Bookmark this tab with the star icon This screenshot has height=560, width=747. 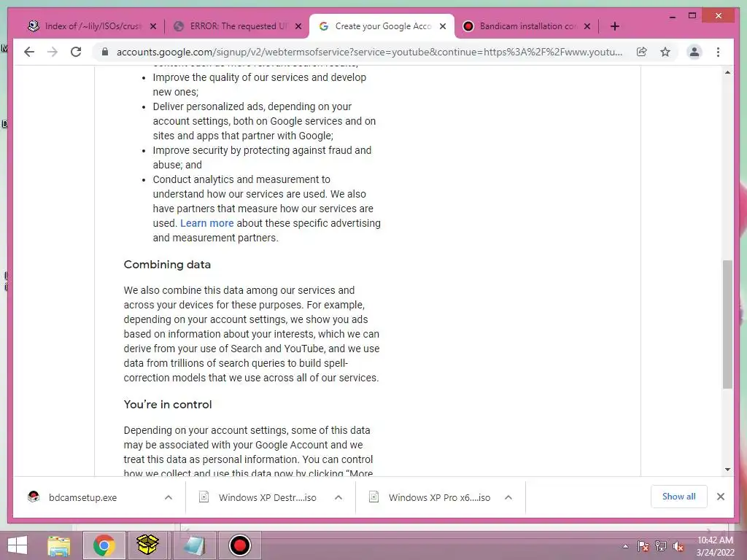click(x=665, y=52)
